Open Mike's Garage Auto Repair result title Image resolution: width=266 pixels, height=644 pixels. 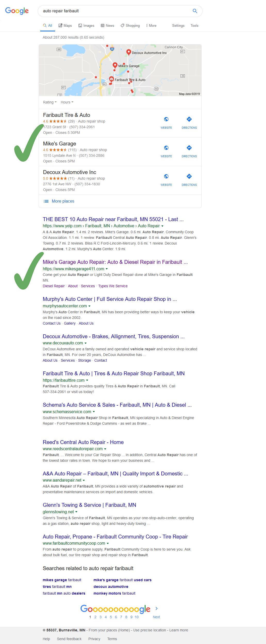(x=115, y=262)
